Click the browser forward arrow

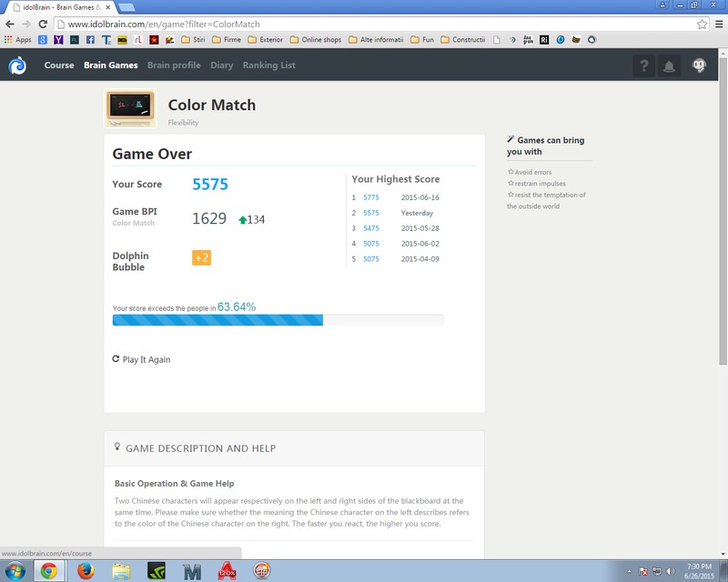(26, 25)
